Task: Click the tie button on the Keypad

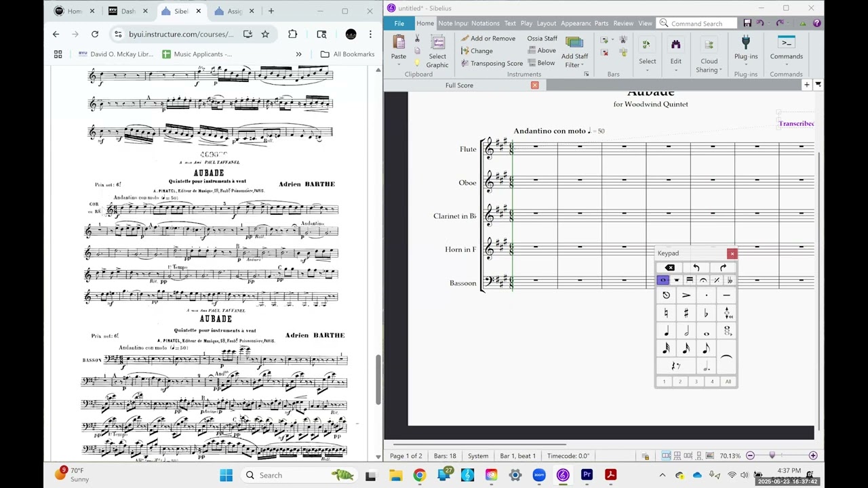Action: 726,357
